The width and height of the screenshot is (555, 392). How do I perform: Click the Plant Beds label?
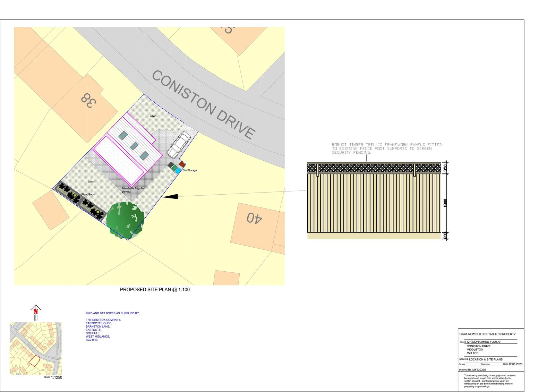88,195
